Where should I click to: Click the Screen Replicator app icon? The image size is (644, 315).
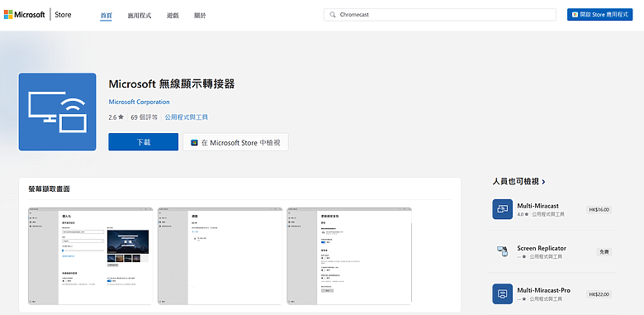502,251
